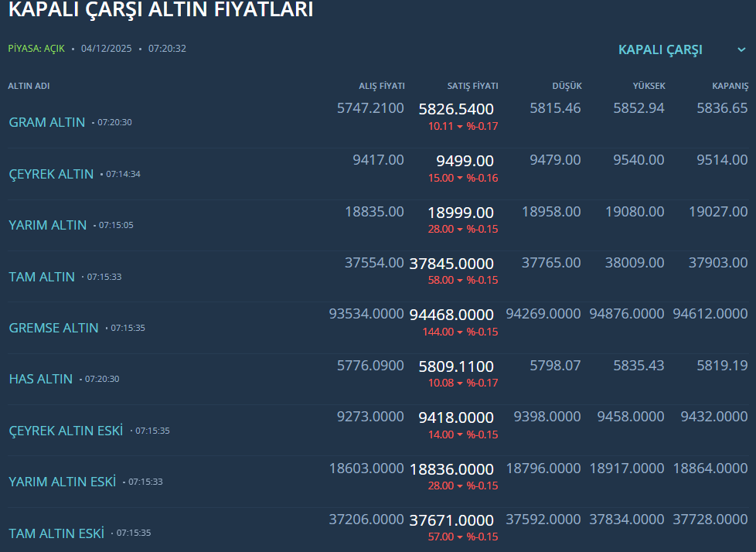
Task: Open the ÇEYREK ALTIN link
Action: click(51, 174)
